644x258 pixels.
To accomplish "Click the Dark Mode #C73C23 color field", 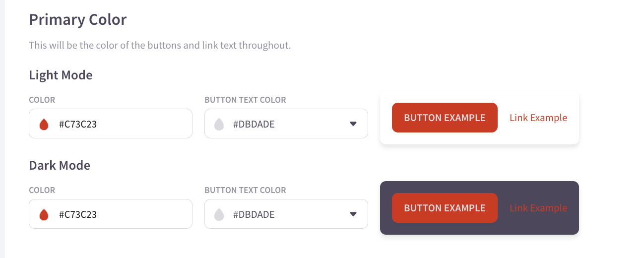I will [111, 214].
